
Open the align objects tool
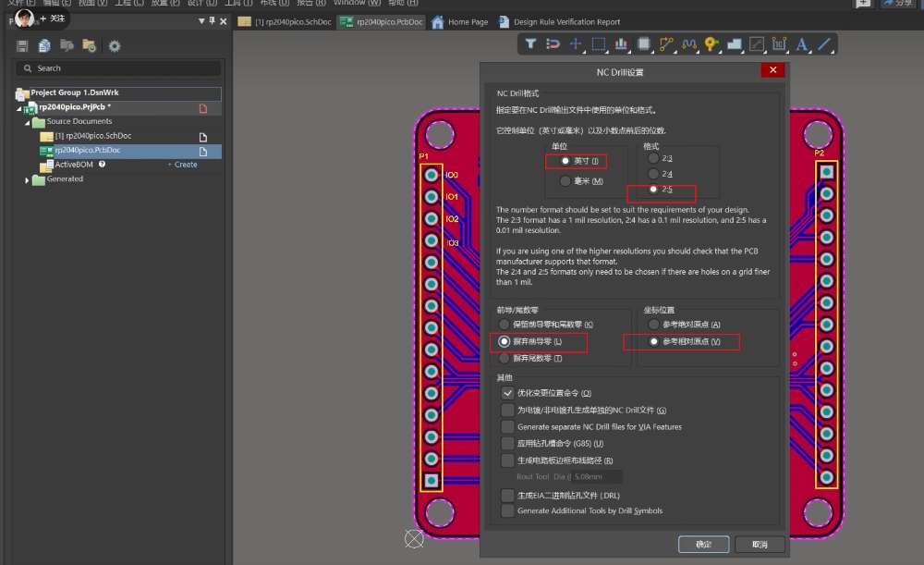click(621, 44)
